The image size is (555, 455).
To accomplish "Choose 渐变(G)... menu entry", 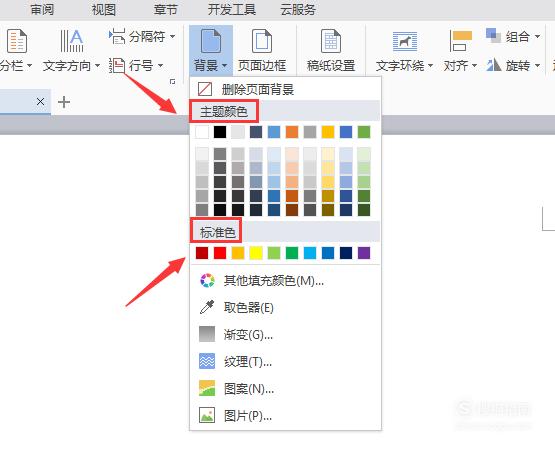I will (285, 334).
